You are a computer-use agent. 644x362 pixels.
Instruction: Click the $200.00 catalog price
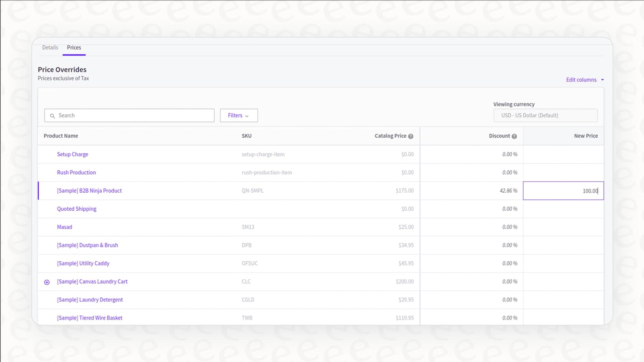point(405,282)
